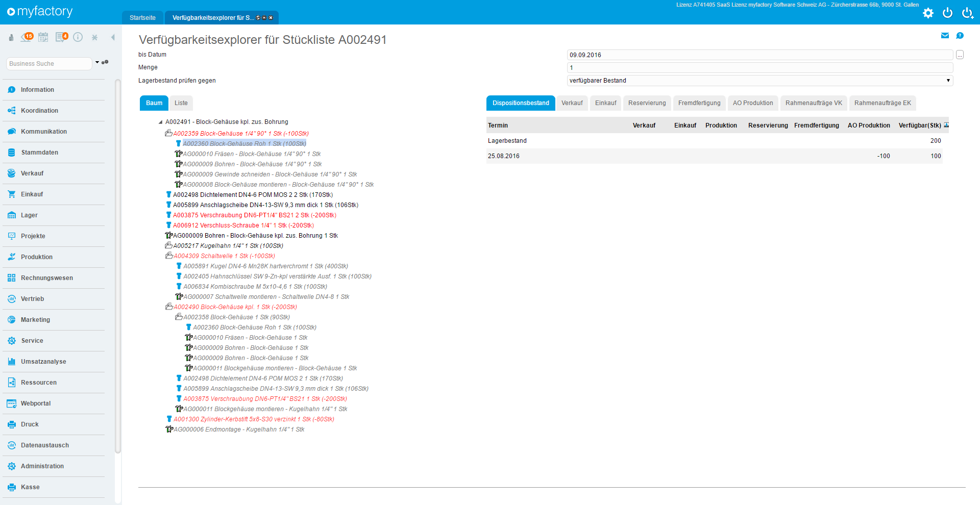Open the Lagerbestand prüfen gegen dropdown
The height and width of the screenshot is (505, 980).
pyautogui.click(x=759, y=81)
